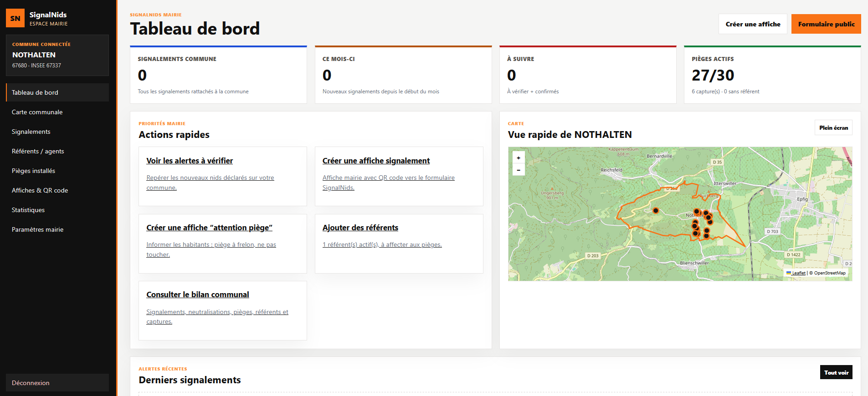Open the Formulaire public button
This screenshot has height=396, width=868.
[x=826, y=24]
